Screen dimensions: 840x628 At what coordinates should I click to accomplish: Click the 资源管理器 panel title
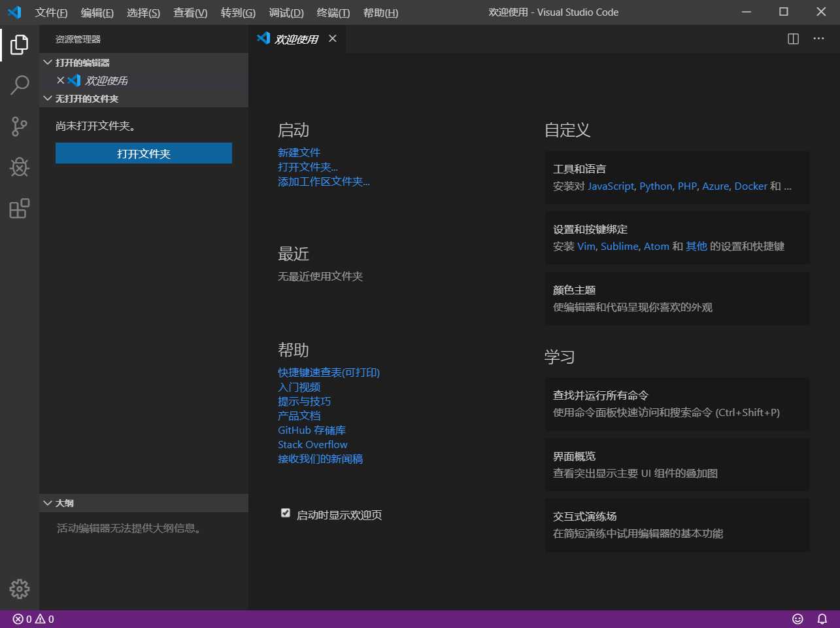coord(78,39)
